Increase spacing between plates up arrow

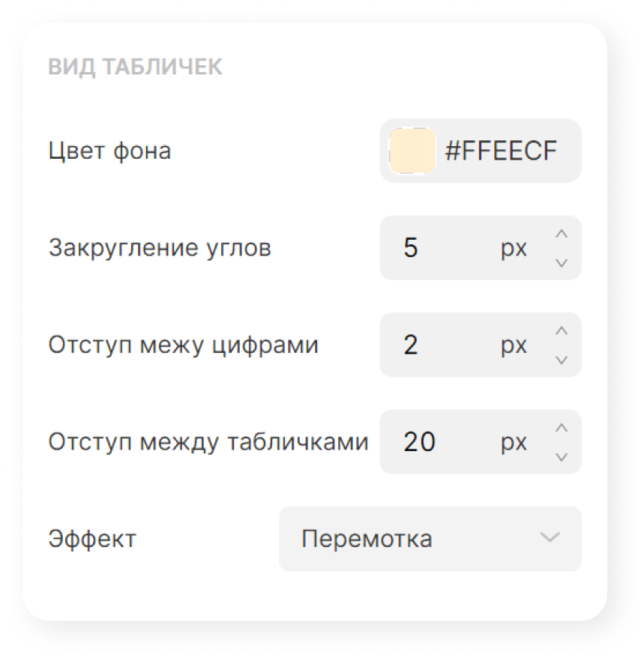(562, 428)
